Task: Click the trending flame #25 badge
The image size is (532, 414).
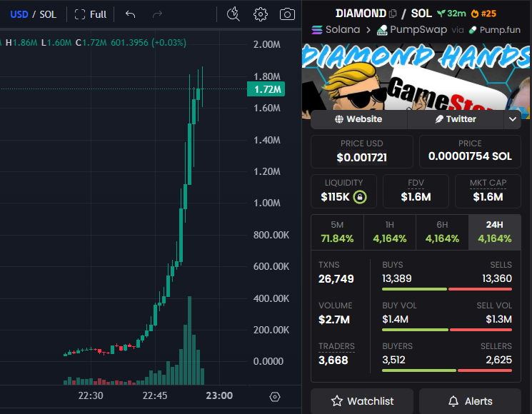Action: click(483, 14)
